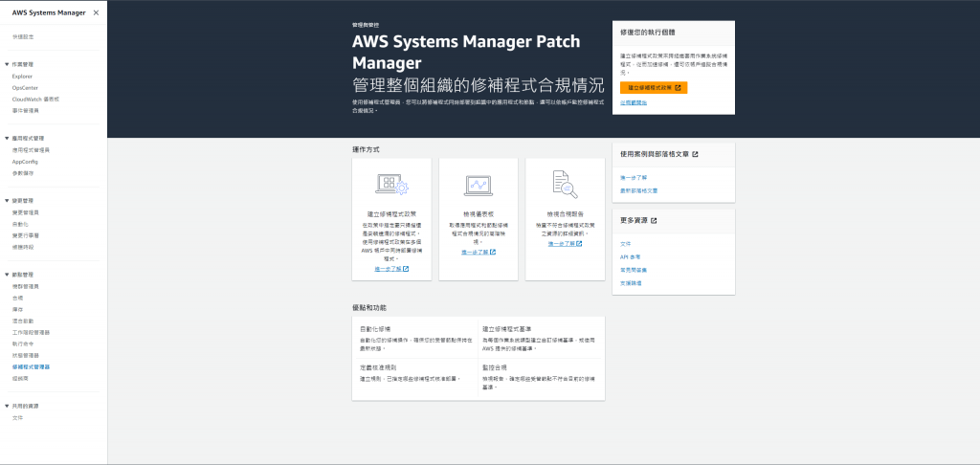Open the 常見問答集 link
The height and width of the screenshot is (465, 980).
click(x=634, y=270)
